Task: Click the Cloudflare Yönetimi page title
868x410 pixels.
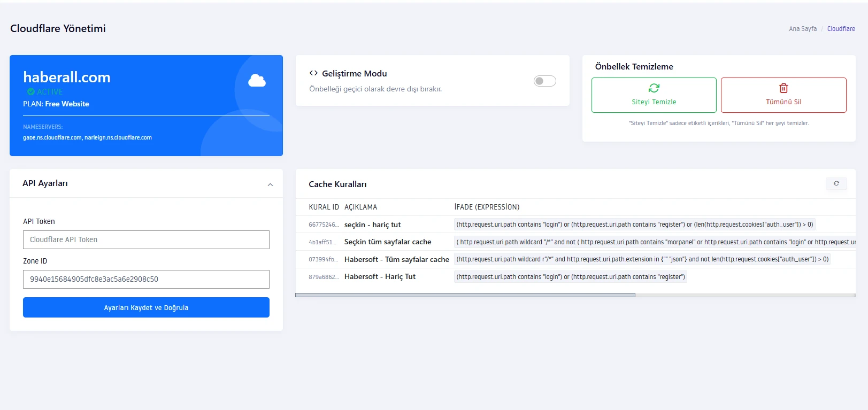Action: pyautogui.click(x=58, y=28)
